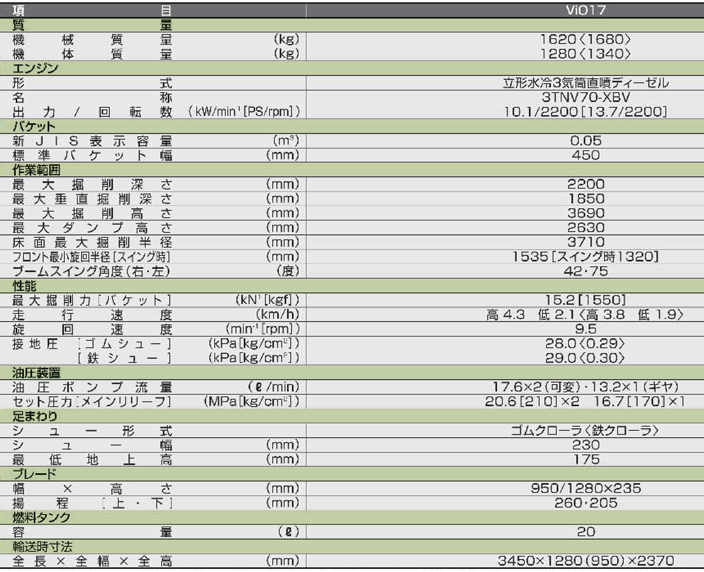Click the 最大ダンプ高さ value 2630
Image resolution: width=704 pixels, height=572 pixels.
[586, 228]
